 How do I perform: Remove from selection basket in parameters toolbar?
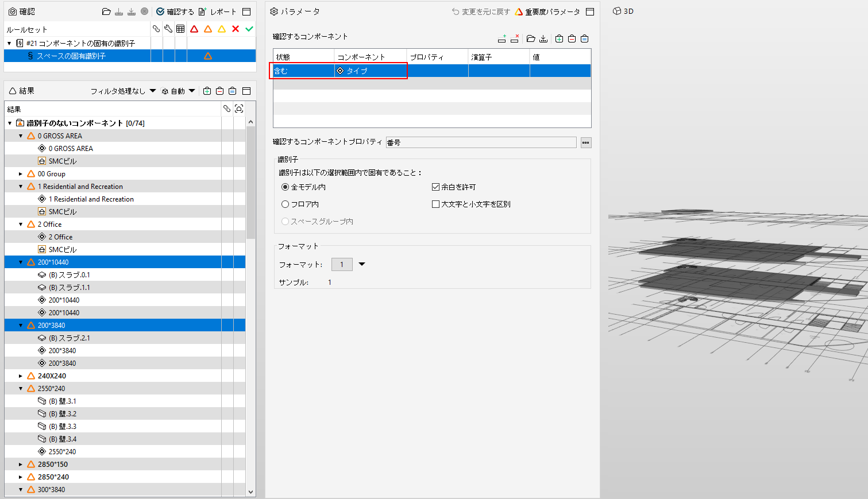click(572, 38)
